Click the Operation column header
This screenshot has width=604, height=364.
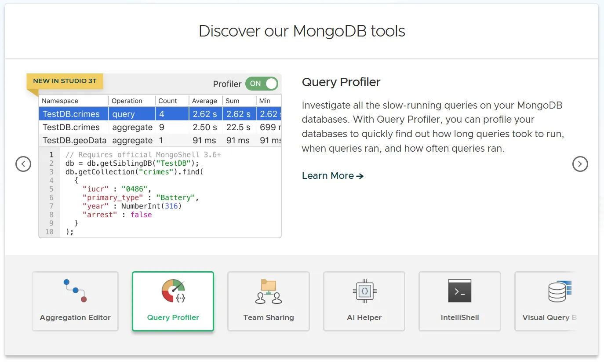click(132, 101)
